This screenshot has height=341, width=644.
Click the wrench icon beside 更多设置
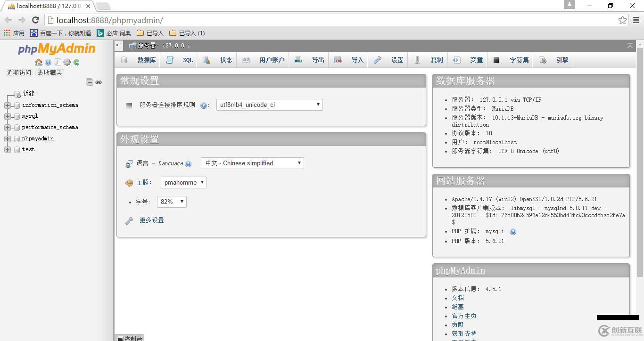[x=129, y=220]
